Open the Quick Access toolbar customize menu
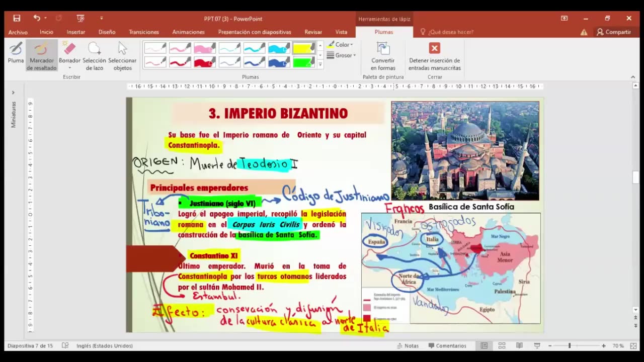This screenshot has width=644, height=362. point(101,18)
